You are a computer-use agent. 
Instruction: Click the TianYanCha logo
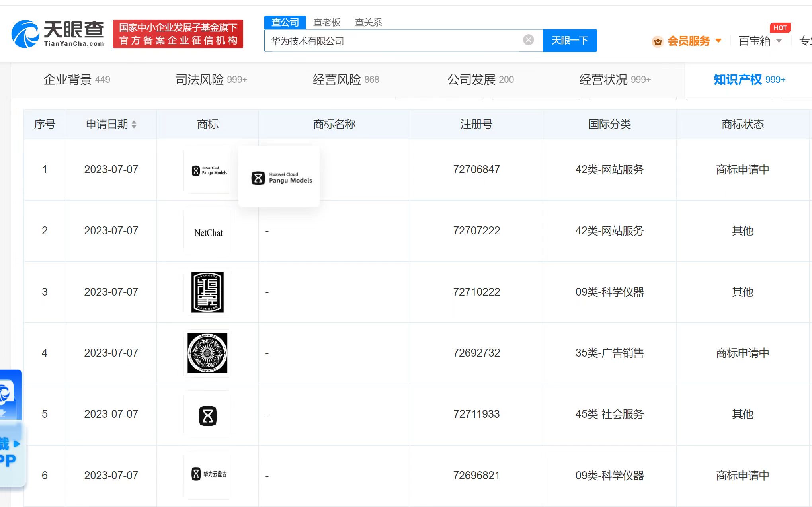tap(58, 34)
